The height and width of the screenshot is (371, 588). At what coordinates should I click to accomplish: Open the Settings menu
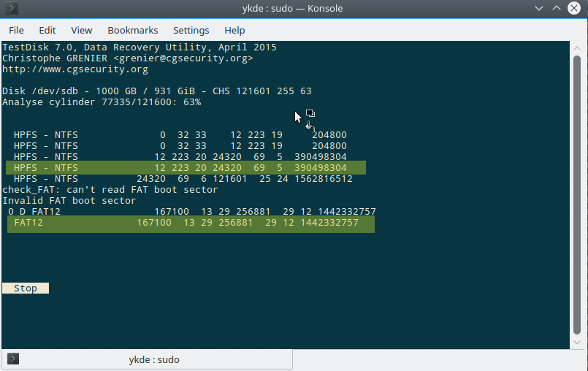tap(191, 31)
